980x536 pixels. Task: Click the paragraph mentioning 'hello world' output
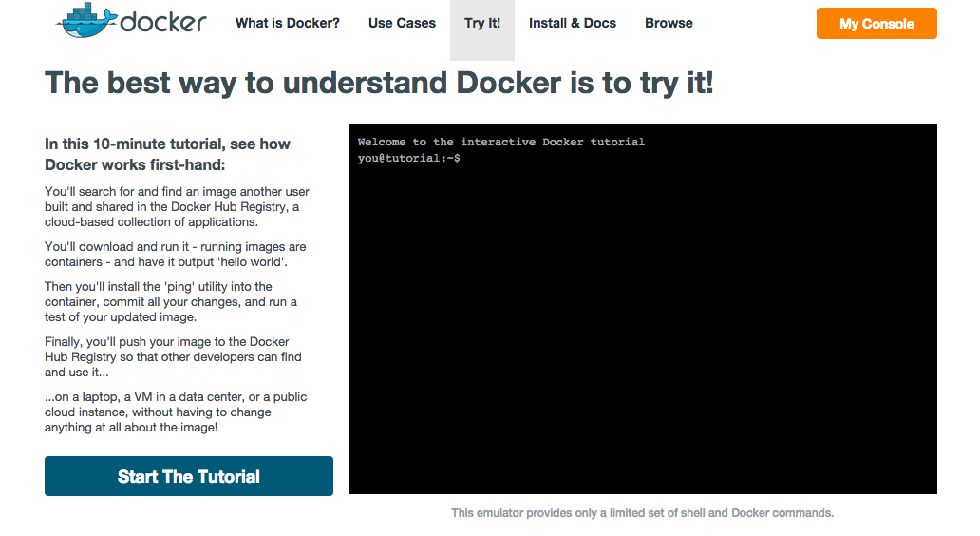point(175,254)
